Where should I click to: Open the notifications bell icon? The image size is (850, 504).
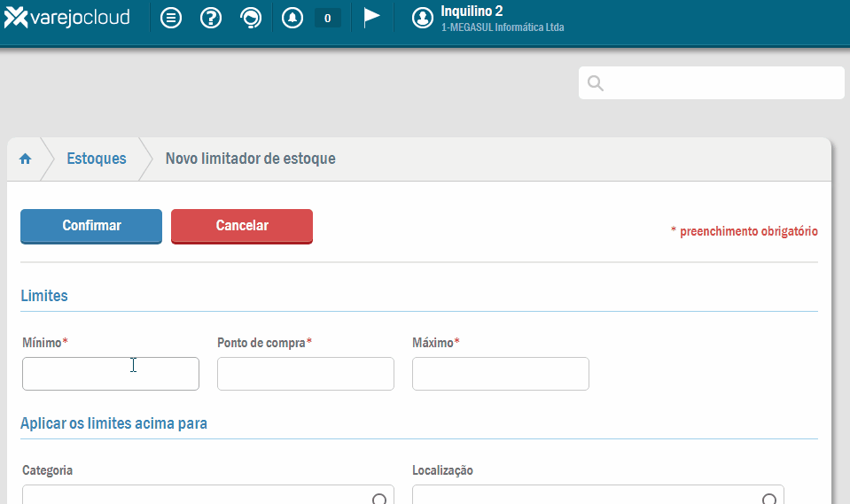click(x=292, y=18)
